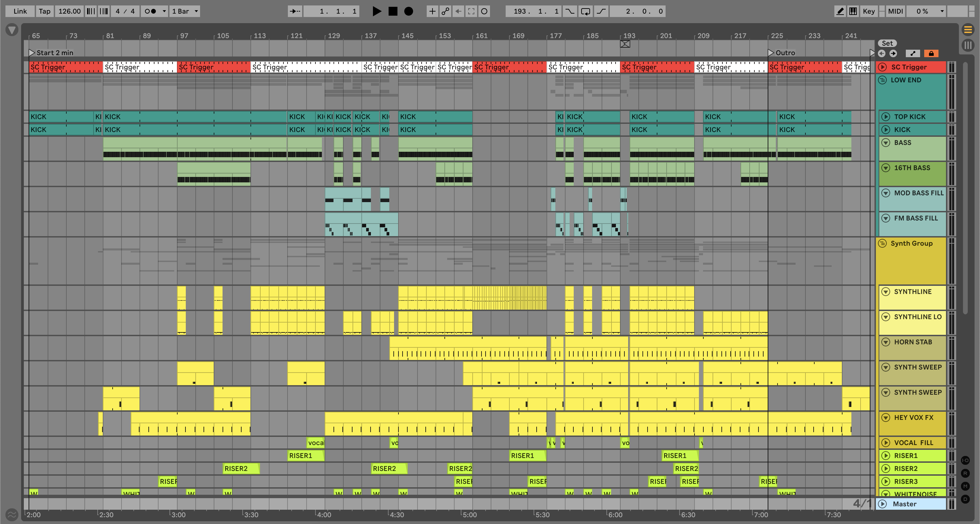Click the Tap tempo button
The width and height of the screenshot is (980, 524).
point(44,11)
